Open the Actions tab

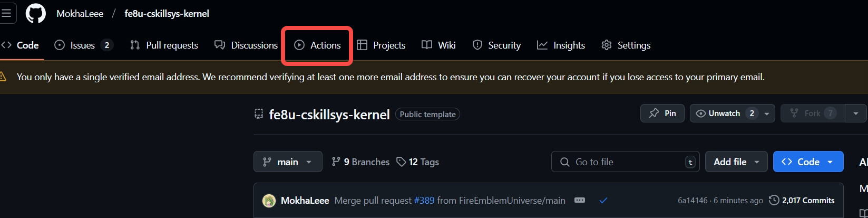click(x=317, y=45)
